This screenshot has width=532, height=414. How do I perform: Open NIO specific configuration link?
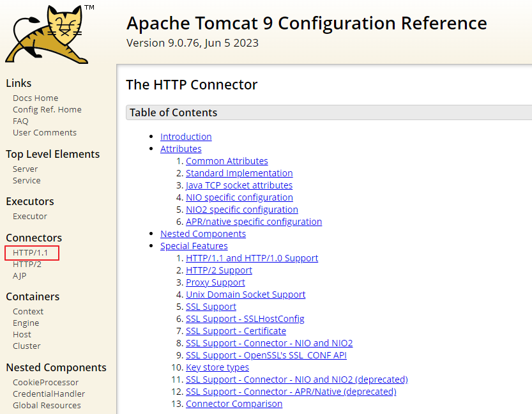[239, 197]
